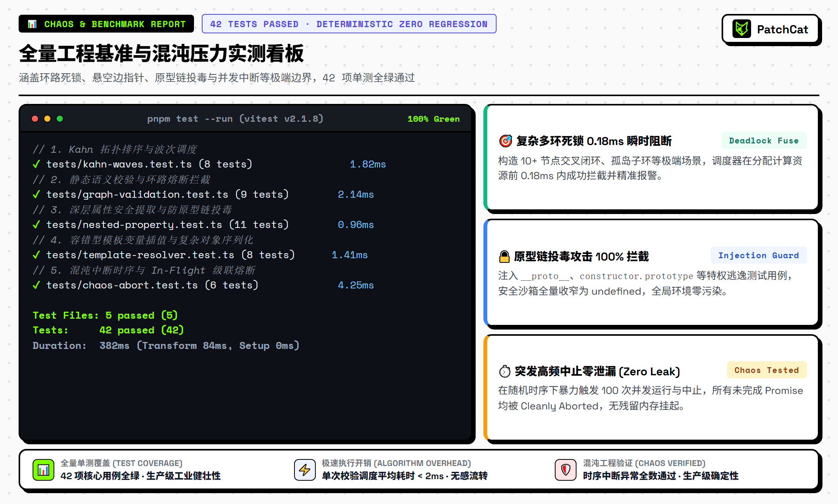Viewport: 838px width, 504px height.
Task: Click the Test Files: 5 passed line
Action: (x=105, y=315)
